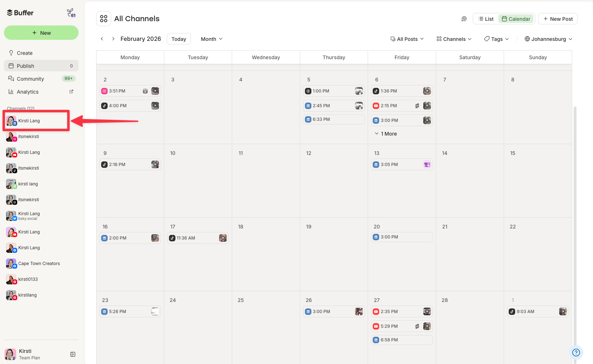Switch from Calendar to List view
The image size is (593, 364).
pos(486,18)
